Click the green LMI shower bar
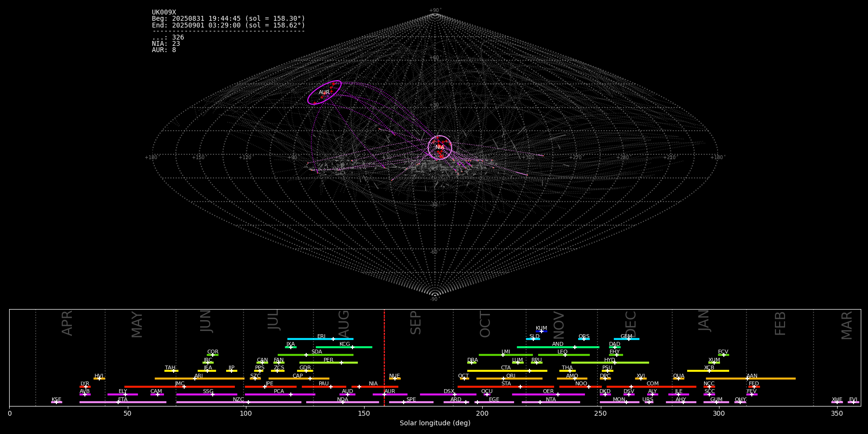Image resolution: width=868 pixels, height=434 pixels. (506, 355)
